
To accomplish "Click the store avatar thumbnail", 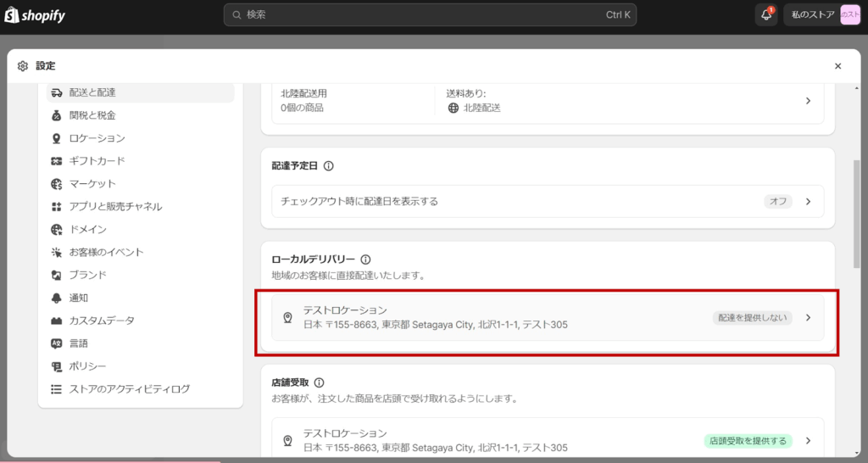I will click(x=850, y=15).
